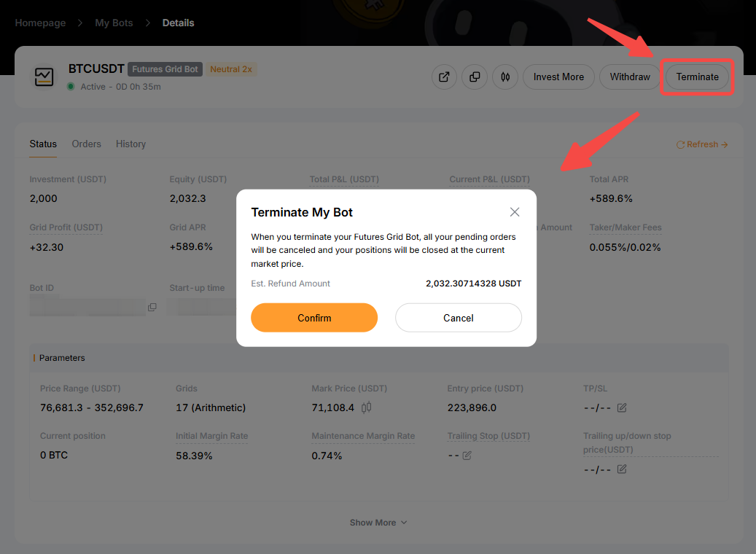Switch to the Orders tab
The image size is (756, 554).
pyautogui.click(x=86, y=144)
